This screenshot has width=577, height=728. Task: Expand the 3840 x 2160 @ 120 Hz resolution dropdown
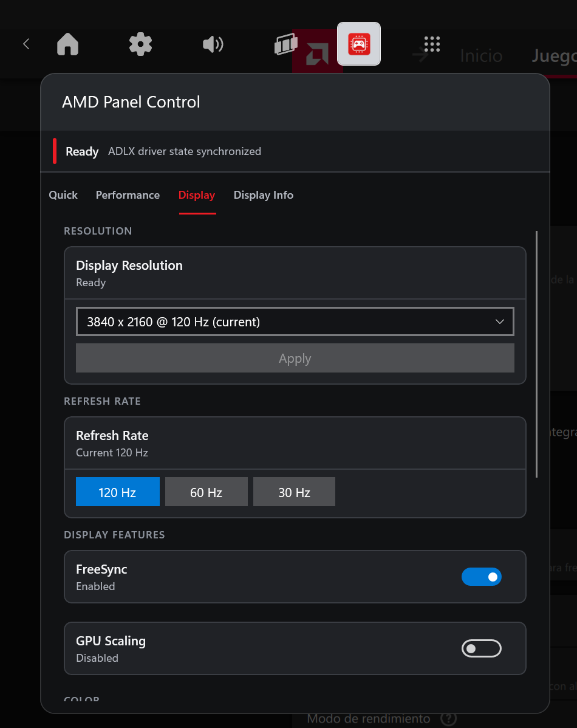pos(295,321)
